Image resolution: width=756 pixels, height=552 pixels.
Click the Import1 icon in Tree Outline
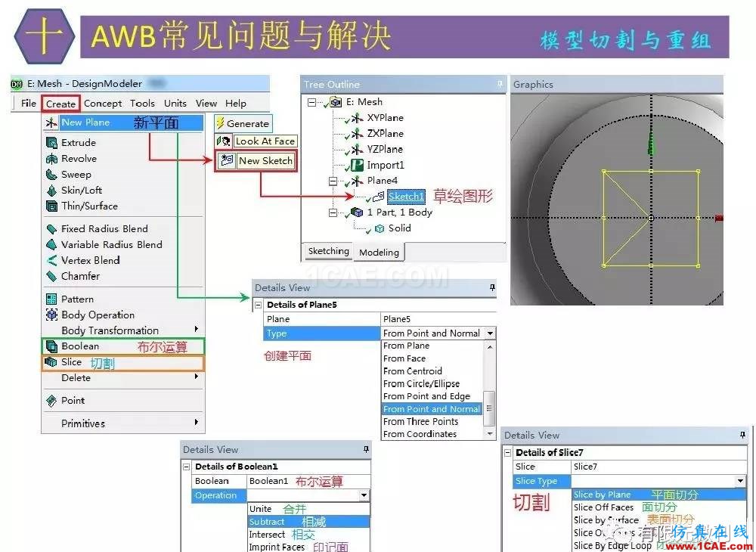358,166
